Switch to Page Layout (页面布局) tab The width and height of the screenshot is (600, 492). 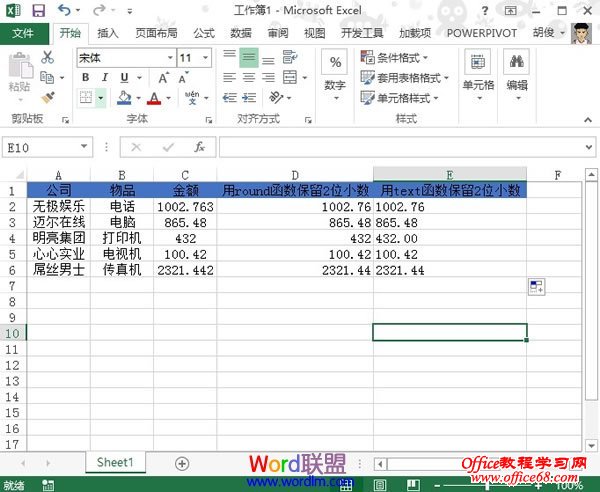(x=156, y=33)
